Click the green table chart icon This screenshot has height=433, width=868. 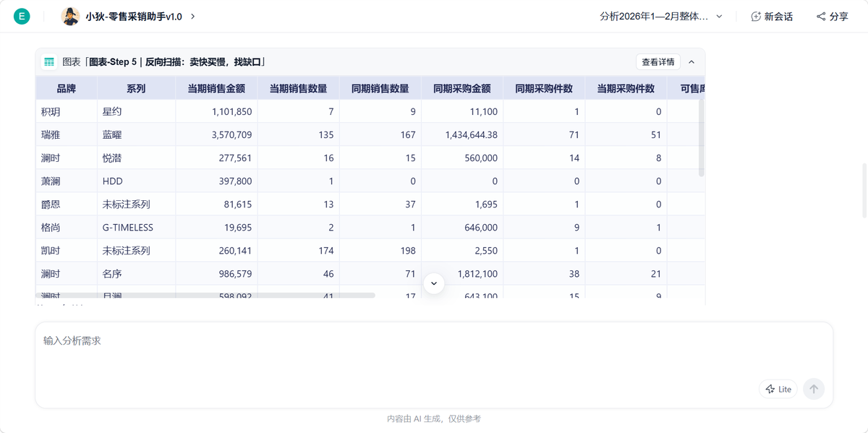49,62
